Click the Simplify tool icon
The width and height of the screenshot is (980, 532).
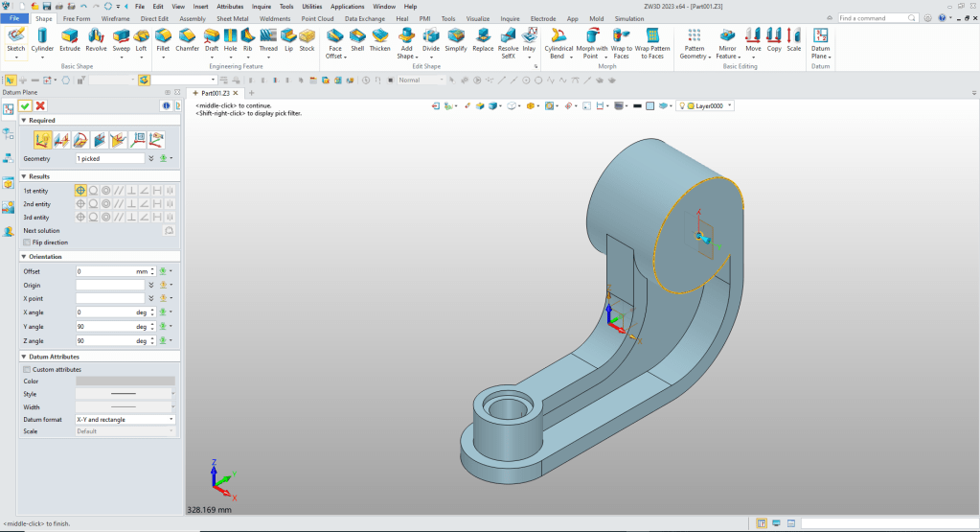pos(456,35)
